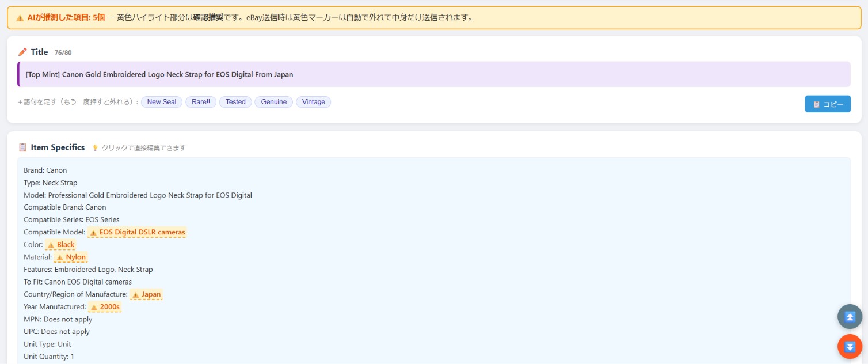Viewport: 868px width, 364px height.
Task: Click the Unit Type: Unit line
Action: (48, 344)
